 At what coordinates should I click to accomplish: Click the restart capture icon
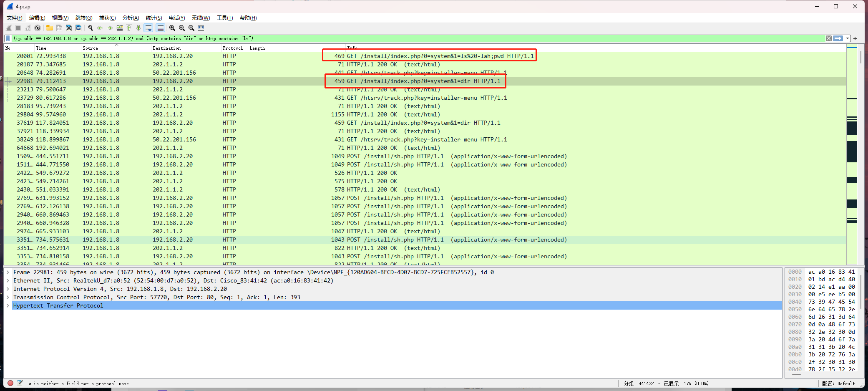(28, 28)
